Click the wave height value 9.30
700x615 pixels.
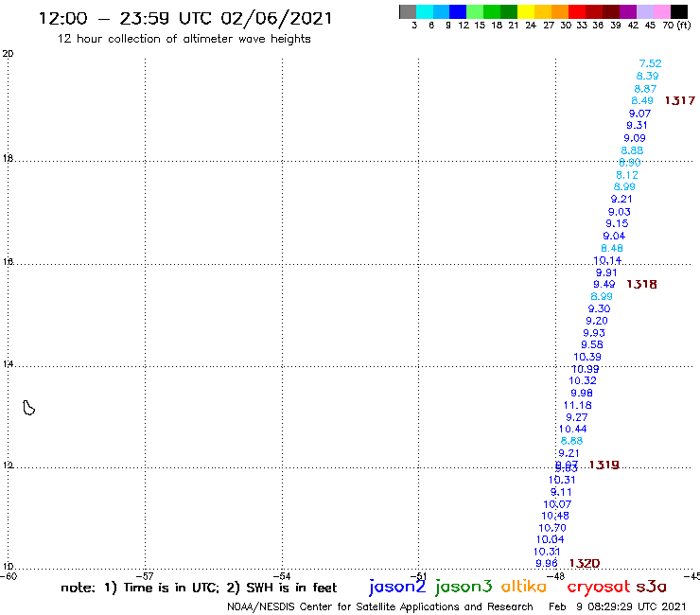tap(599, 308)
